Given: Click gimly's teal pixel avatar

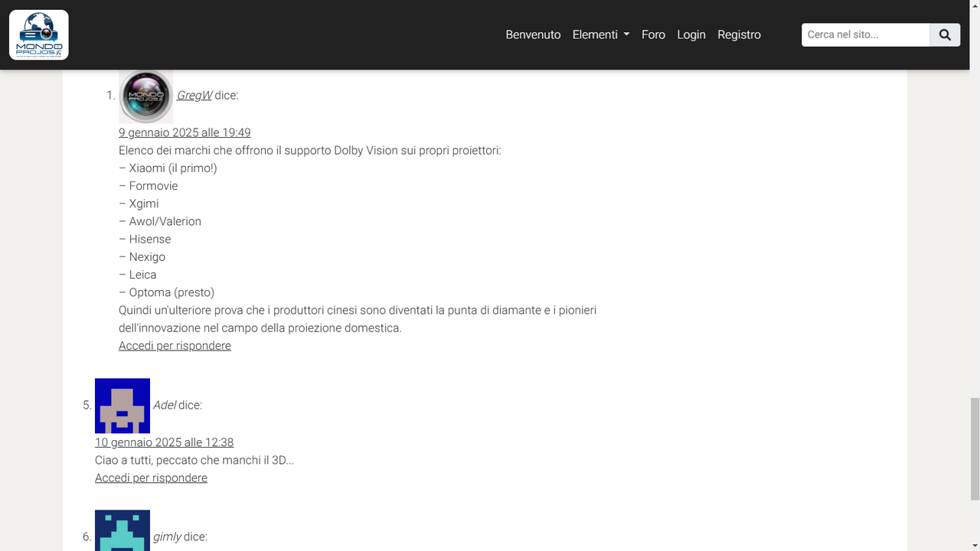Looking at the screenshot, I should (122, 530).
